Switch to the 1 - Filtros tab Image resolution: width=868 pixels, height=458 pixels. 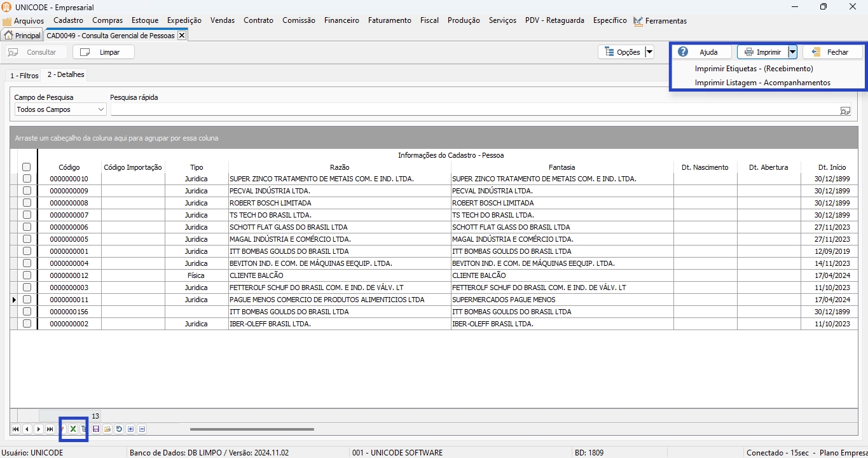(x=24, y=76)
